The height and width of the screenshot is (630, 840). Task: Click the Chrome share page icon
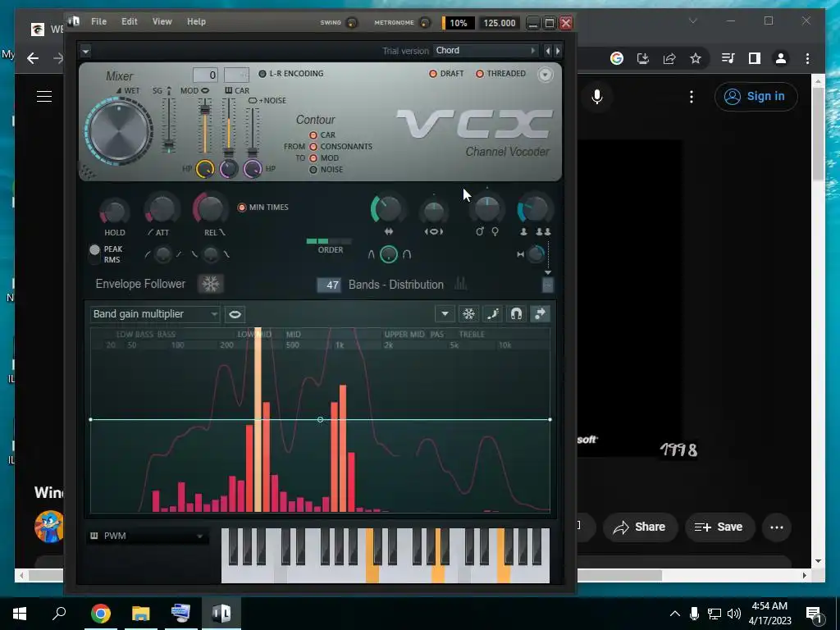669,58
